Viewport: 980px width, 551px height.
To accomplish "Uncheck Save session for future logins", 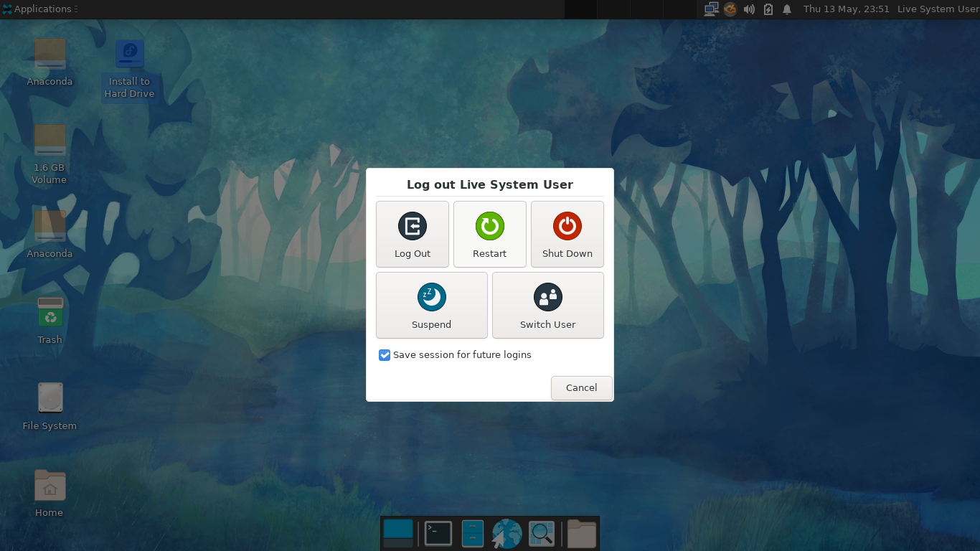I will 385,355.
